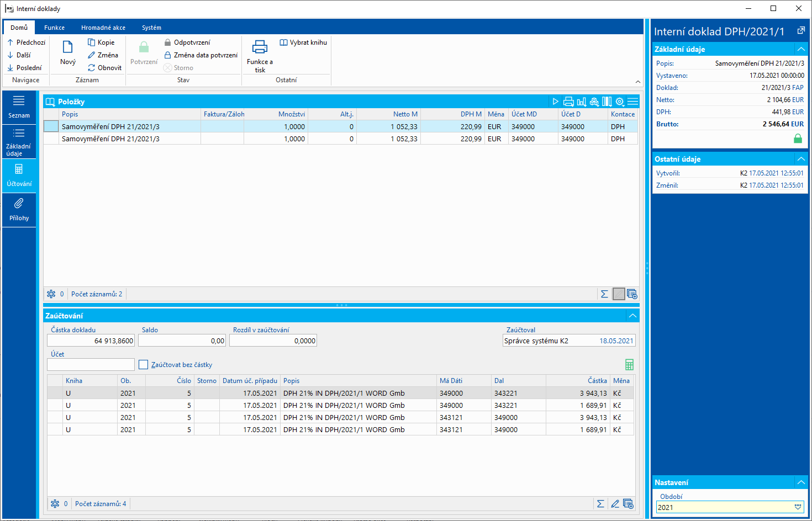Click the Kniha column header in Zaúčtování
Screen dimensions: 812x521
90,381
